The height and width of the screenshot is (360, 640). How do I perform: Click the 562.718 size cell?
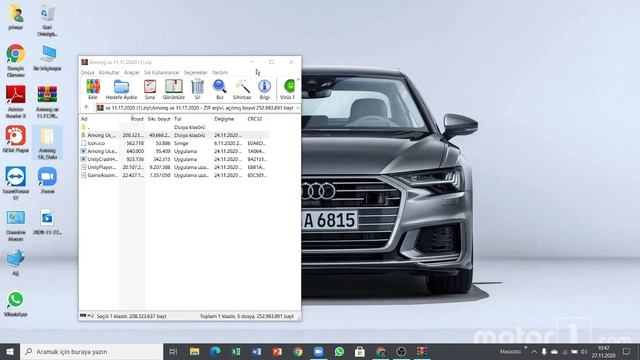135,143
